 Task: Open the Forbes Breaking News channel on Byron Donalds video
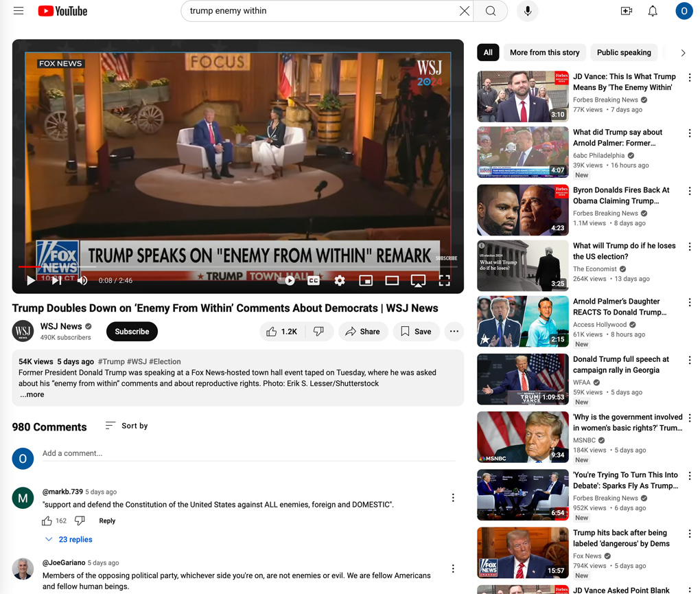605,214
